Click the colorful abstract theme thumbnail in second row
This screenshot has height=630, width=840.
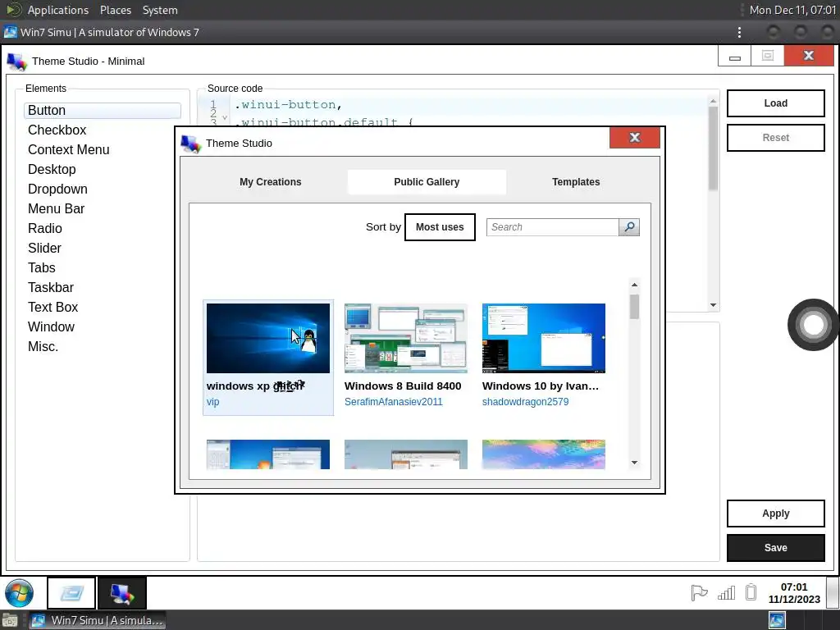point(544,454)
